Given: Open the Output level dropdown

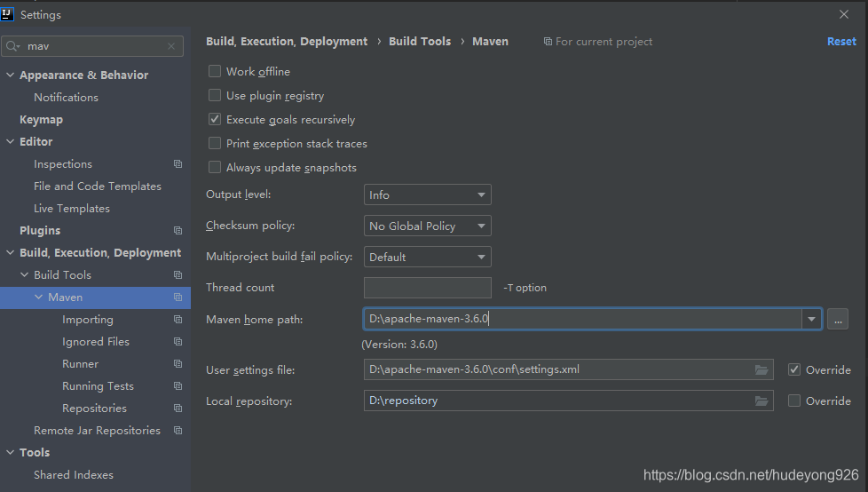Looking at the screenshot, I should pos(428,194).
